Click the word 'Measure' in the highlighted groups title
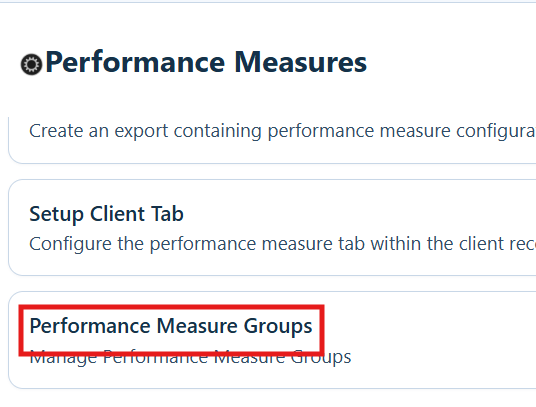The height and width of the screenshot is (407, 536). [197, 326]
